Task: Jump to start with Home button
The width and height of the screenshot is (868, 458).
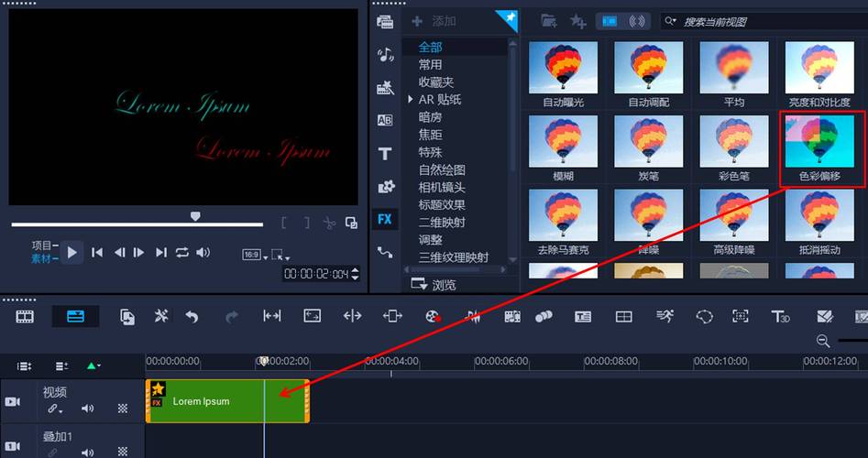Action: coord(97,253)
